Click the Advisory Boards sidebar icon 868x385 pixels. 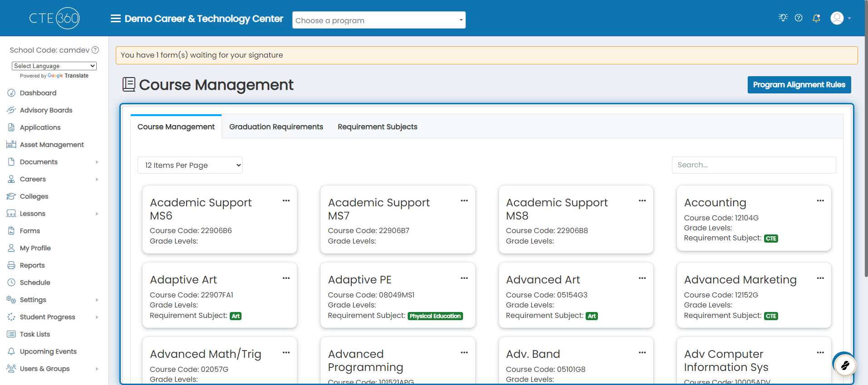(11, 110)
